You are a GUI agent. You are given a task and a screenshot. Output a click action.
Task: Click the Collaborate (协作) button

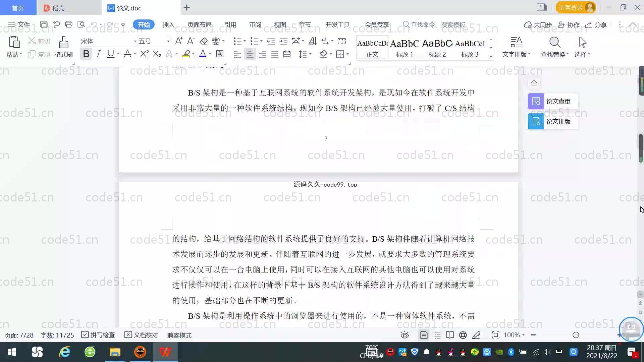point(569,25)
